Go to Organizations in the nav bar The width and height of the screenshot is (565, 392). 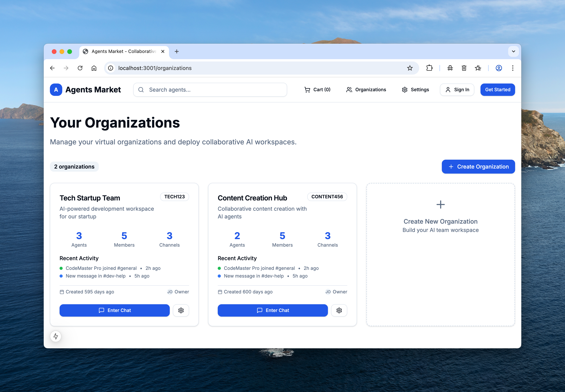pyautogui.click(x=366, y=90)
